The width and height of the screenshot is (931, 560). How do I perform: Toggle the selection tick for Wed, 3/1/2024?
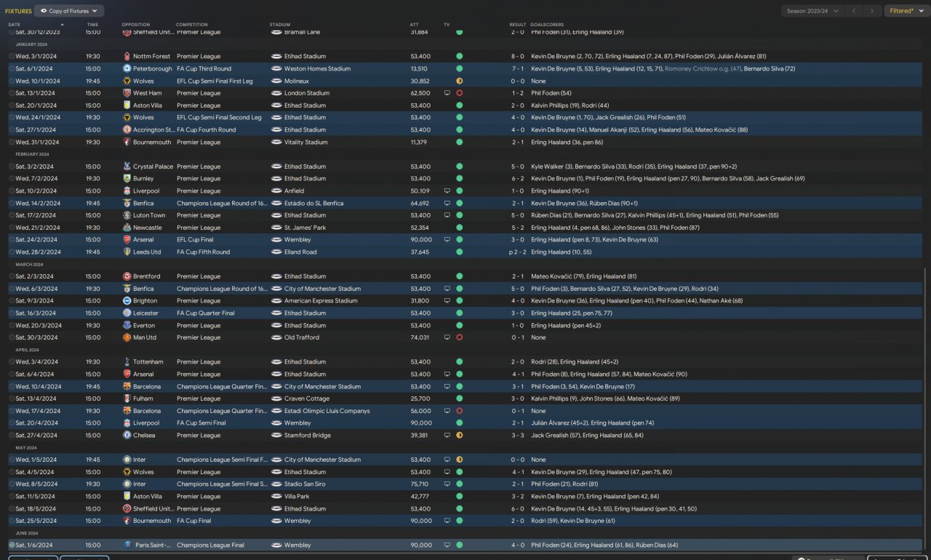(12, 56)
